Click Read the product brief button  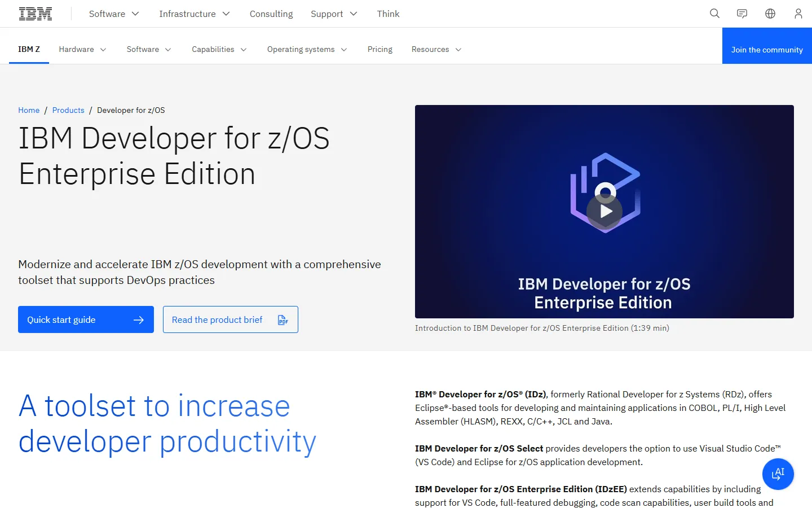point(231,319)
